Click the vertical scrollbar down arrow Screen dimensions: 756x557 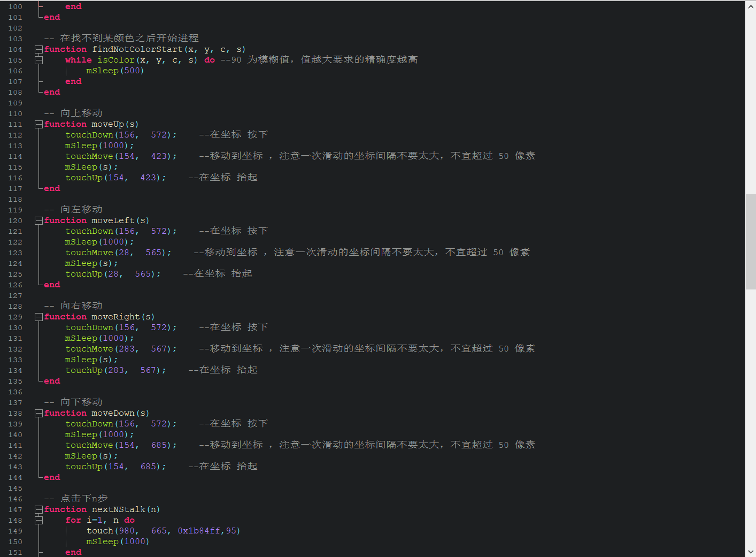(x=751, y=552)
